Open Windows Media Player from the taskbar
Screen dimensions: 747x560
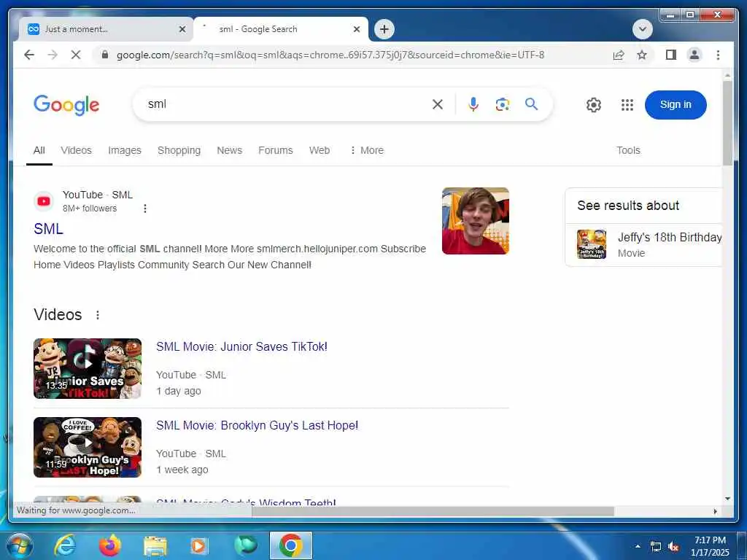198,546
